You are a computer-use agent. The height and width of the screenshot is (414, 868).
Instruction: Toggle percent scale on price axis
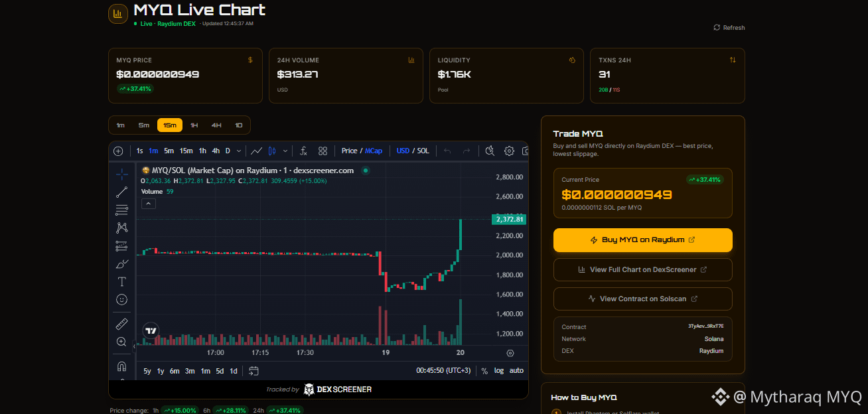[x=484, y=371]
